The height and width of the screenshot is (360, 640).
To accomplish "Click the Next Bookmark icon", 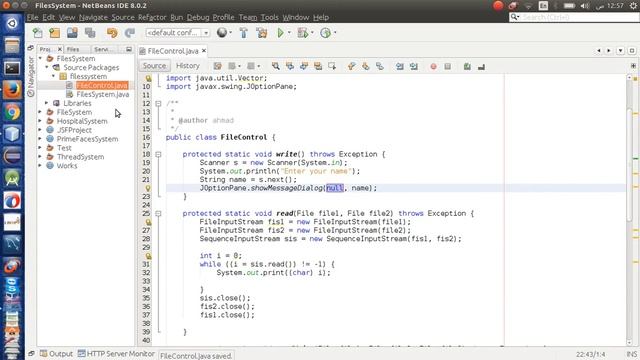I will pos(366,66).
